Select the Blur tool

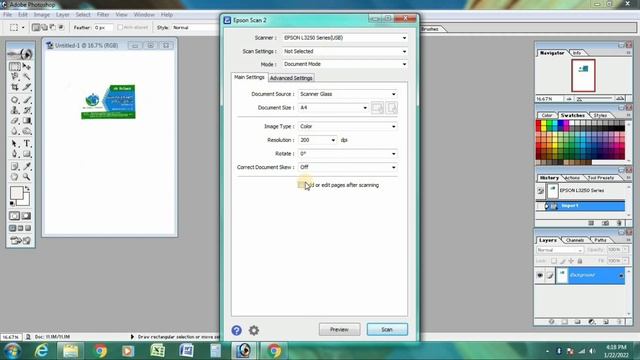15,131
